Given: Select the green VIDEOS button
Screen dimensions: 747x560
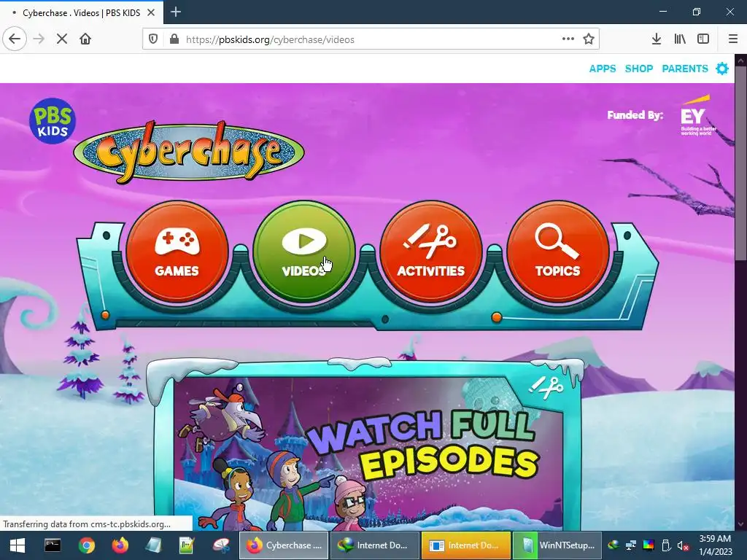Looking at the screenshot, I should tap(304, 251).
